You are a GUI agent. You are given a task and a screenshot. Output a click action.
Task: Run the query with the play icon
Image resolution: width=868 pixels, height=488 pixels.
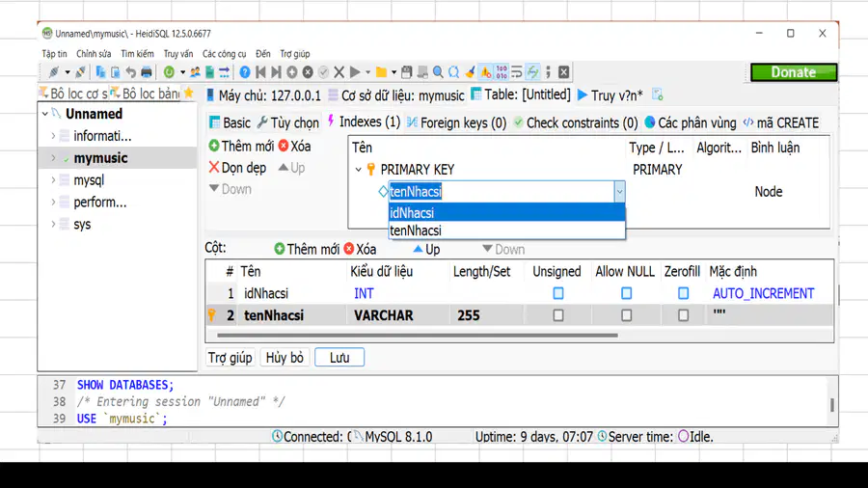[x=355, y=72]
